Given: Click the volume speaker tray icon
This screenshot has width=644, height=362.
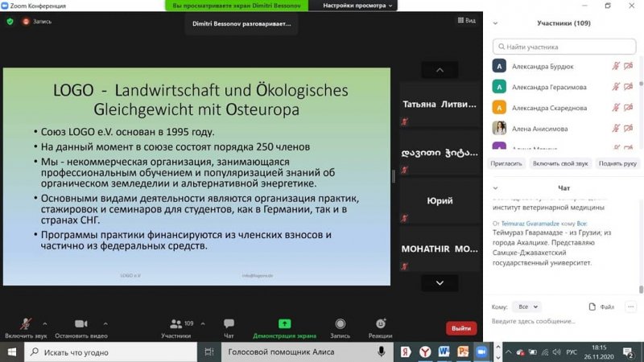Looking at the screenshot, I should coord(556,352).
